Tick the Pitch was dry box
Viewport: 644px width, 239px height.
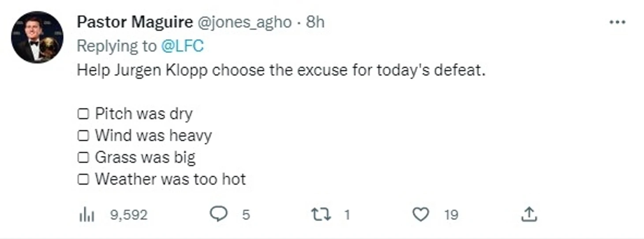(x=83, y=114)
